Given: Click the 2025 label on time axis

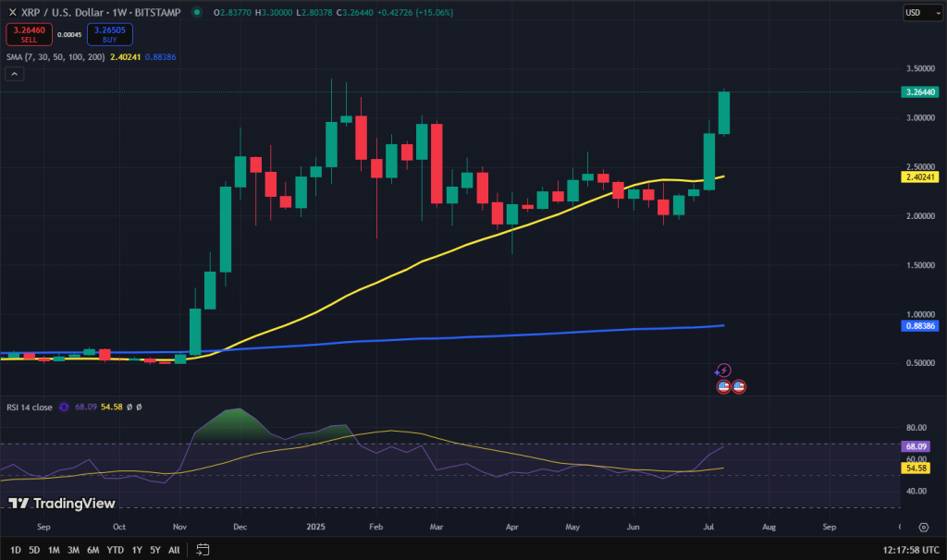Looking at the screenshot, I should point(316,527).
